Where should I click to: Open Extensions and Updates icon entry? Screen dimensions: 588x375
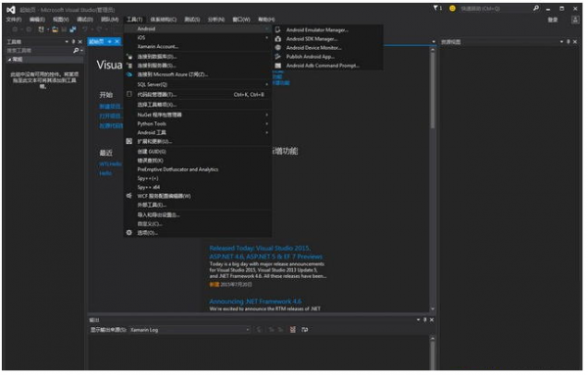pyautogui.click(x=129, y=142)
